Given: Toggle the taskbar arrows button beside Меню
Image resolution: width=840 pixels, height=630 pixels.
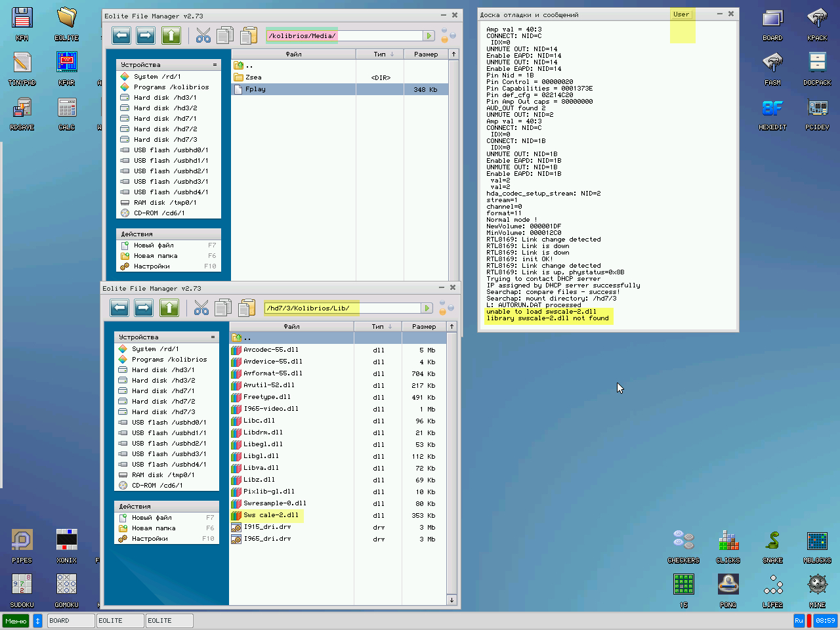Looking at the screenshot, I should (37, 620).
